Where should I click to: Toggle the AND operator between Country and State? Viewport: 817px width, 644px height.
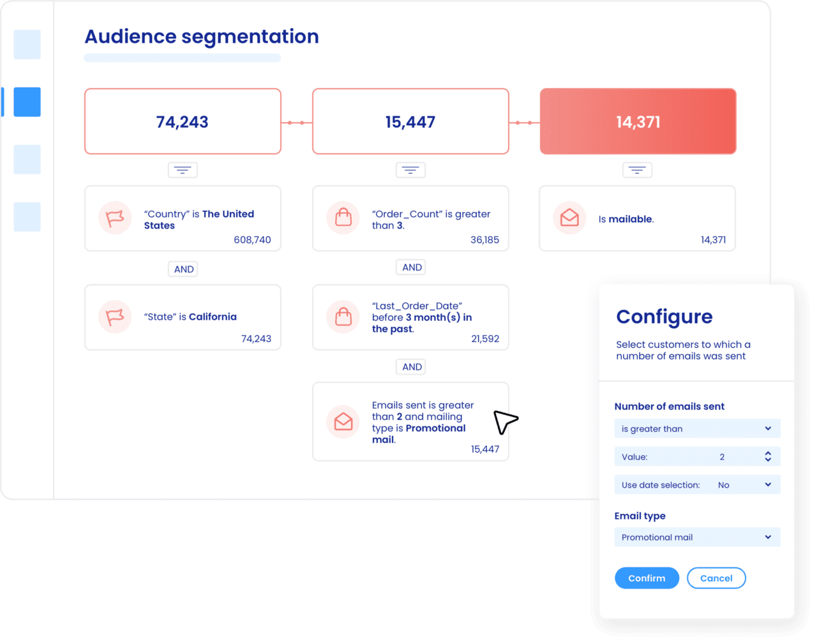[x=183, y=269]
